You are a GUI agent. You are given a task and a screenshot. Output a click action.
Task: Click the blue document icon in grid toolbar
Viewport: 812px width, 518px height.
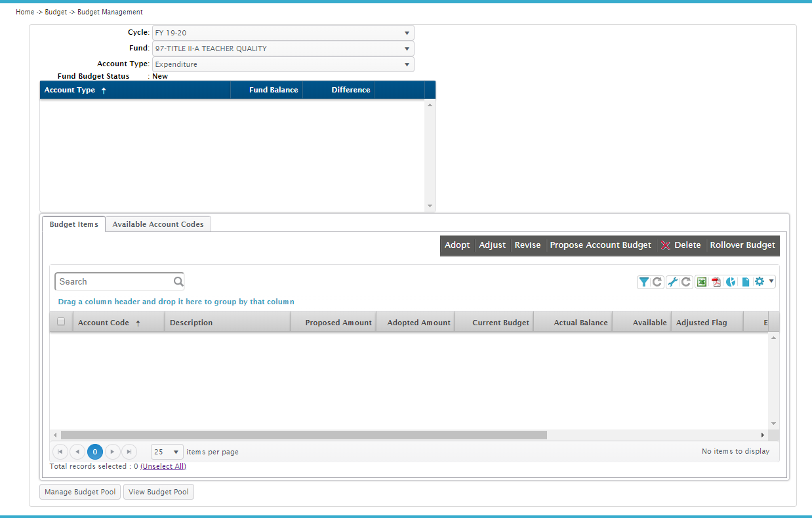coord(745,282)
